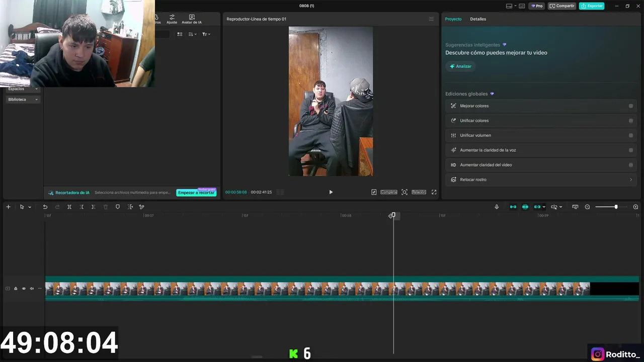Add a new track with the plus icon

click(x=8, y=207)
